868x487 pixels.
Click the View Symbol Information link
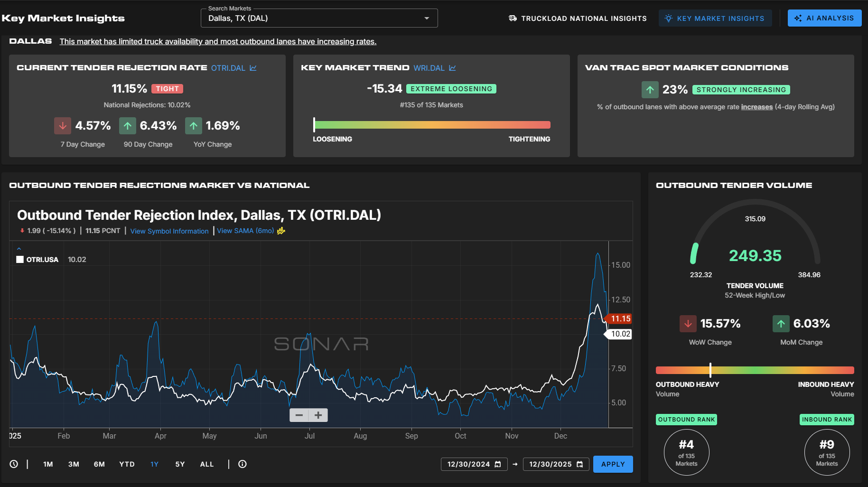169,231
